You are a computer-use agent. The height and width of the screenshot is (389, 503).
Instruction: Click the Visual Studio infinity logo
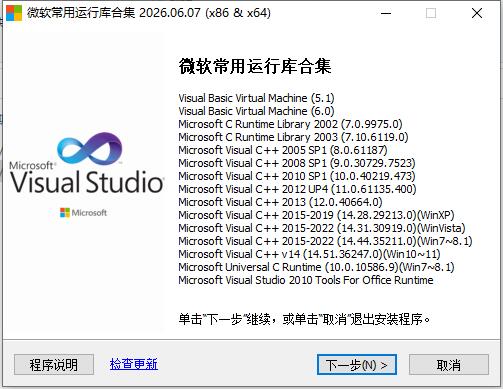pyautogui.click(x=89, y=149)
